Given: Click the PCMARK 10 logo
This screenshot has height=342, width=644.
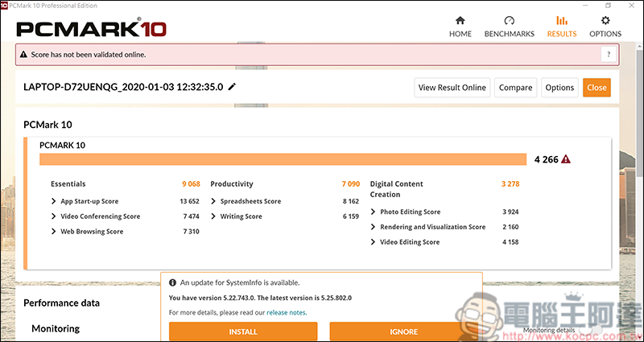Looking at the screenshot, I should coord(91,29).
